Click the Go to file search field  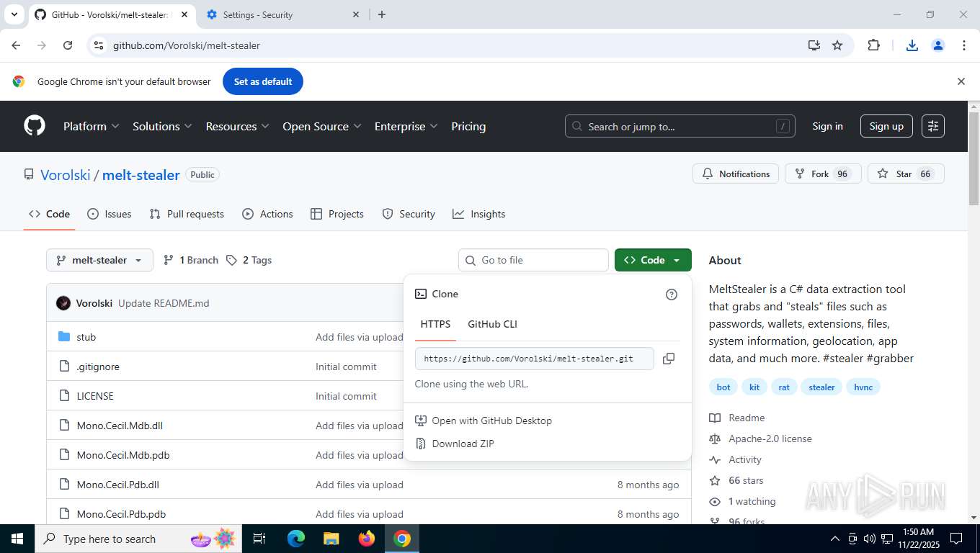point(533,260)
